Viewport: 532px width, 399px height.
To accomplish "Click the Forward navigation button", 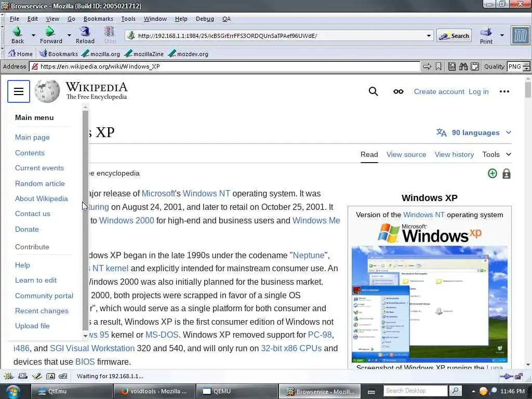I will click(51, 35).
